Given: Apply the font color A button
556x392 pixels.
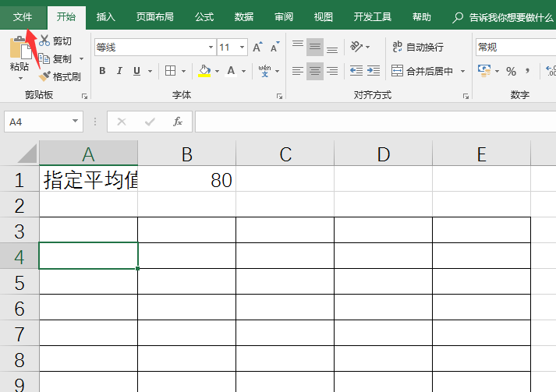Looking at the screenshot, I should (231, 71).
